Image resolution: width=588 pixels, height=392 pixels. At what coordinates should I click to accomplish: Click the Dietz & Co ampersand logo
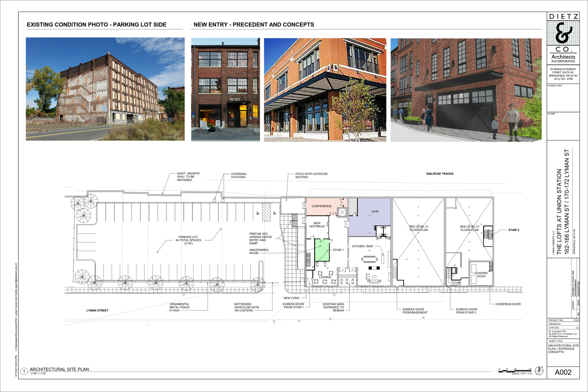point(563,32)
